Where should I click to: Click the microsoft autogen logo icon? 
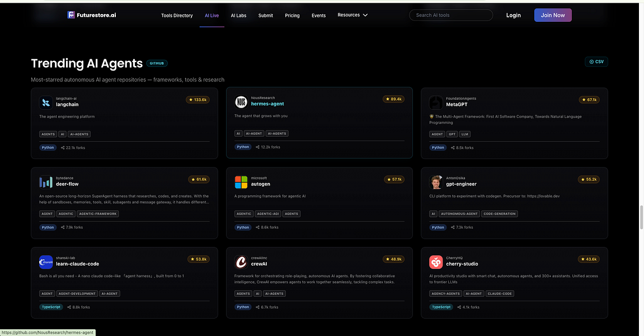241,182
